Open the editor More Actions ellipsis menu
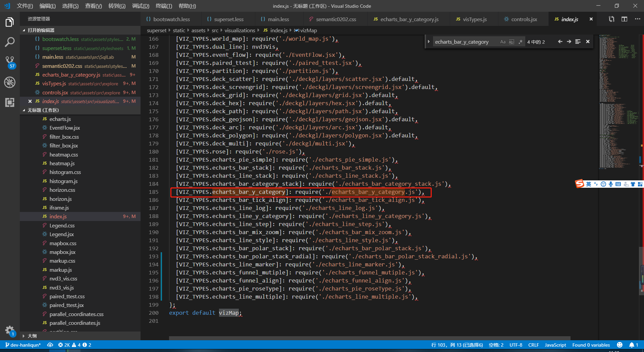The image size is (644, 352). coord(637,19)
